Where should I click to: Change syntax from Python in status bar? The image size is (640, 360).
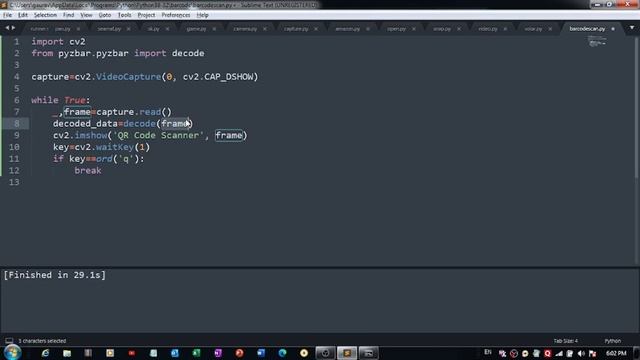tap(612, 341)
